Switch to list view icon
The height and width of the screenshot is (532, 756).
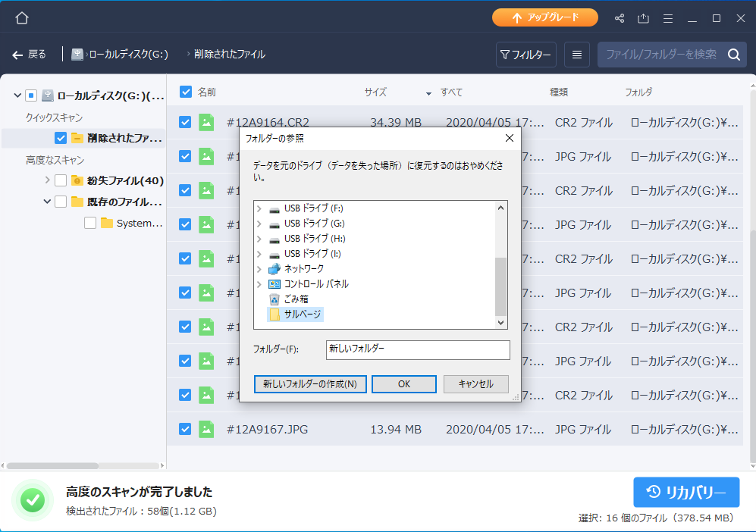(577, 55)
